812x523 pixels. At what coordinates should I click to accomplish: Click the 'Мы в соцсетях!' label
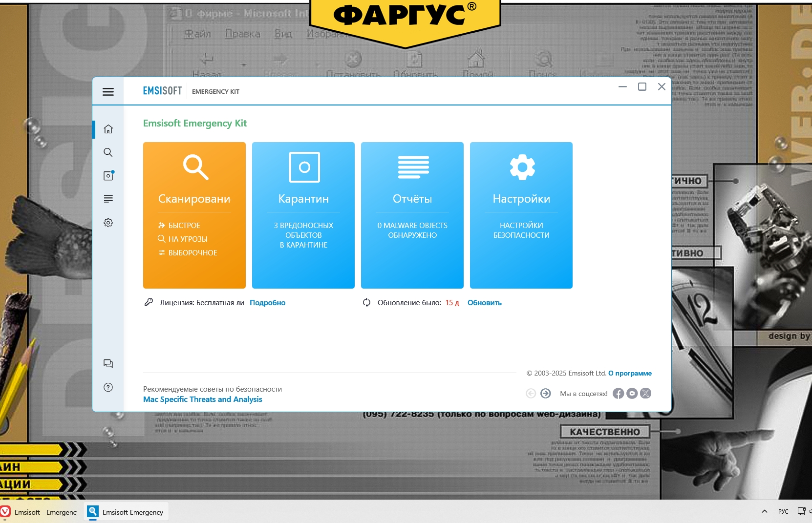point(584,394)
